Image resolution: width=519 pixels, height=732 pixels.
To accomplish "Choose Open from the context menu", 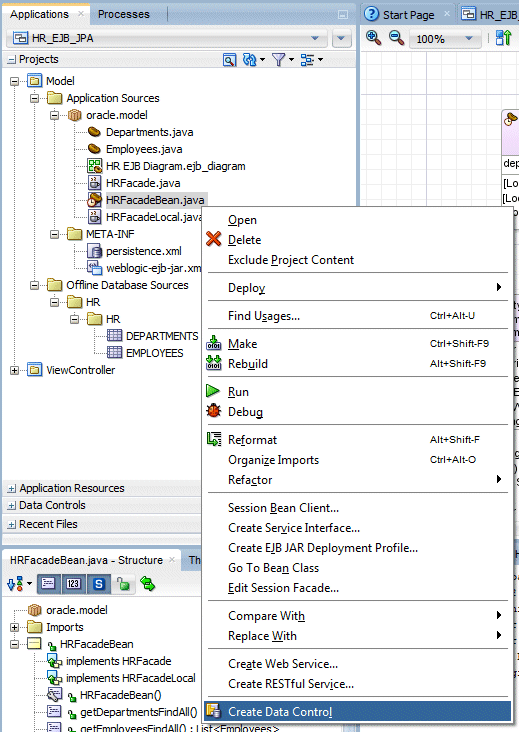I will [x=358, y=220].
